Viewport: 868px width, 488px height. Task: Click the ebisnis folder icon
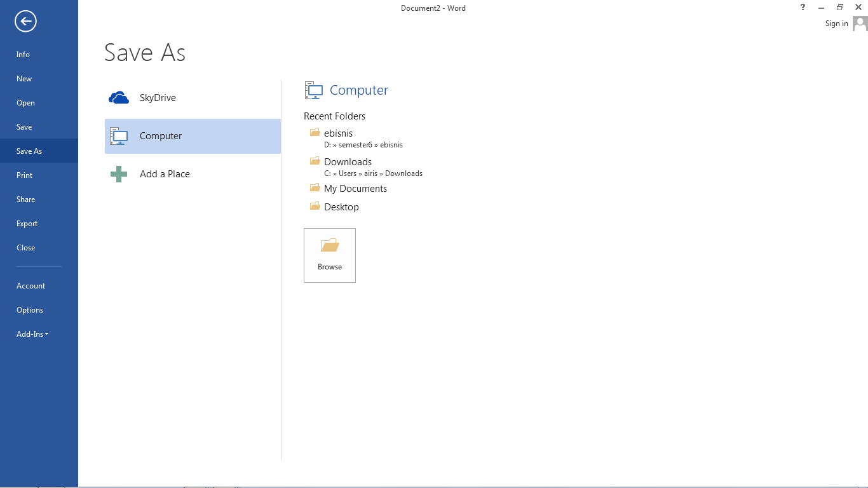click(x=315, y=132)
